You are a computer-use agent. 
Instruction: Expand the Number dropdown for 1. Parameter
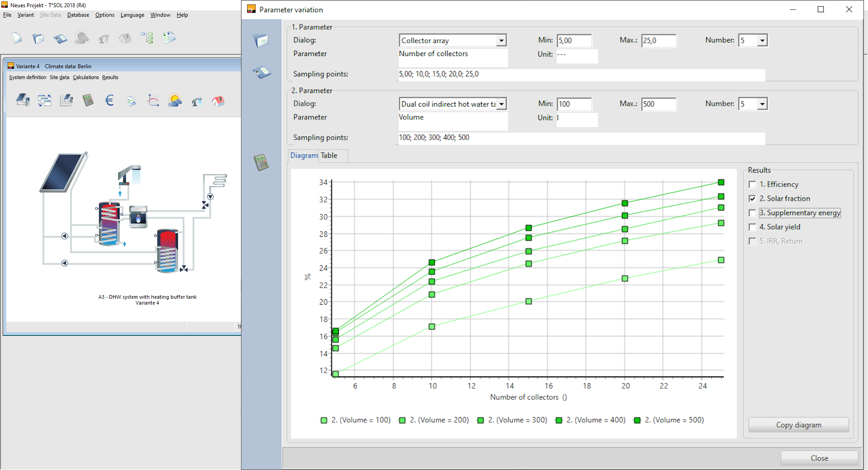coord(762,41)
